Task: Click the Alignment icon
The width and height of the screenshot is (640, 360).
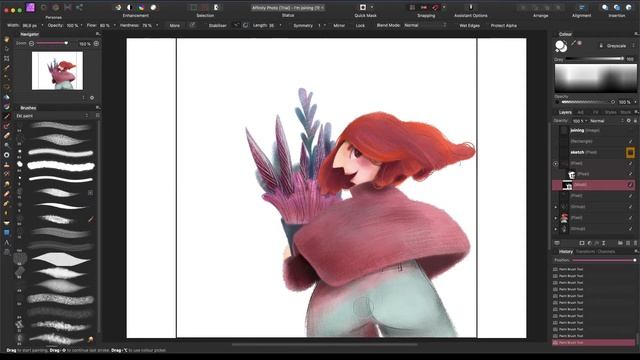Action: point(581,7)
